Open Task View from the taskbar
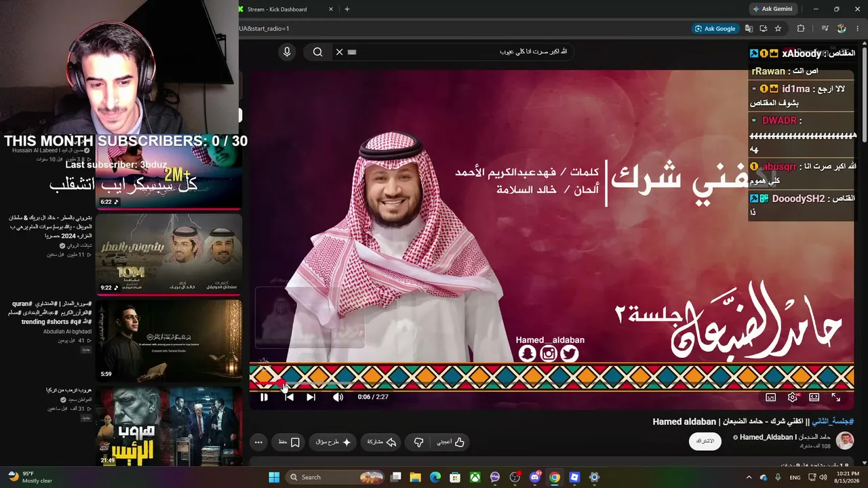This screenshot has height=488, width=868. click(x=396, y=477)
